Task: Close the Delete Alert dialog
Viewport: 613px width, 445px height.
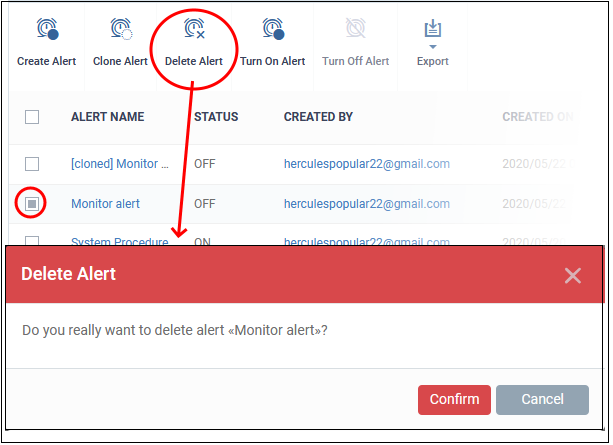Action: pos(572,275)
